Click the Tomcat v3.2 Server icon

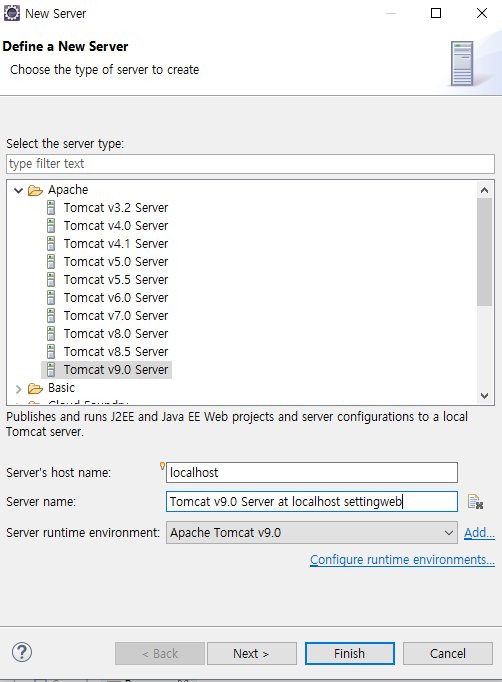coord(51,207)
